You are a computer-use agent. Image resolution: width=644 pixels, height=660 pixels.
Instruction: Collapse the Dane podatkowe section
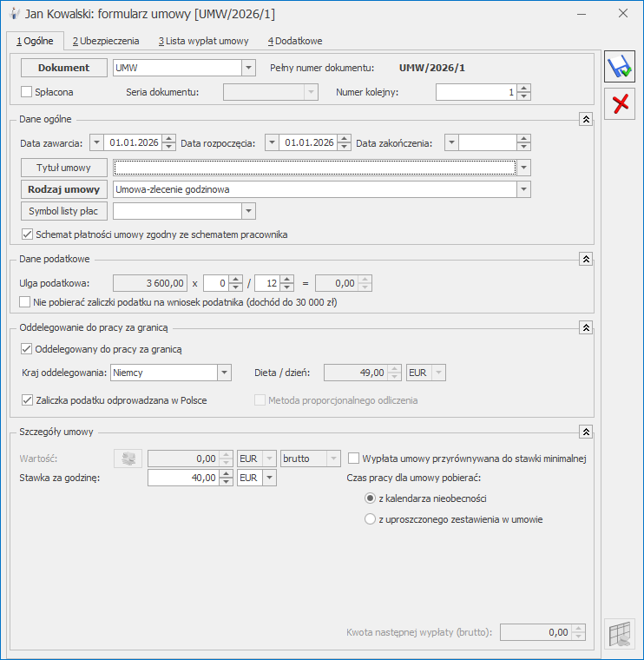pyautogui.click(x=586, y=259)
